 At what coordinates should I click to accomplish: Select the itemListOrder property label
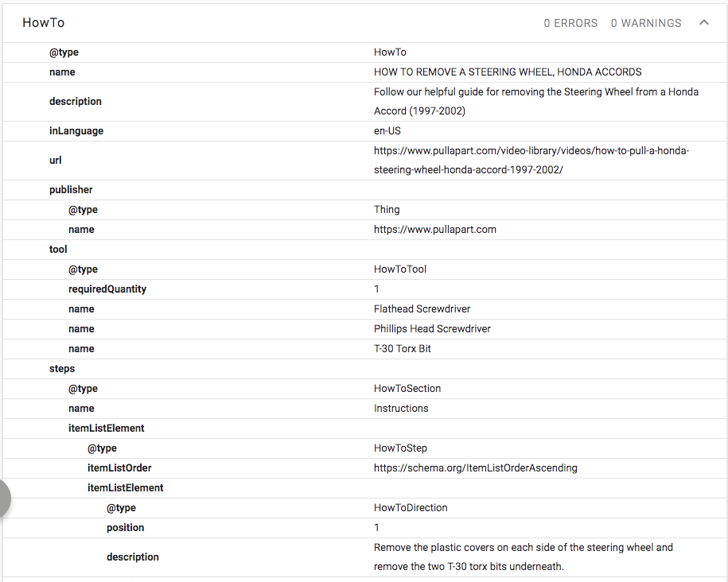[x=119, y=468]
